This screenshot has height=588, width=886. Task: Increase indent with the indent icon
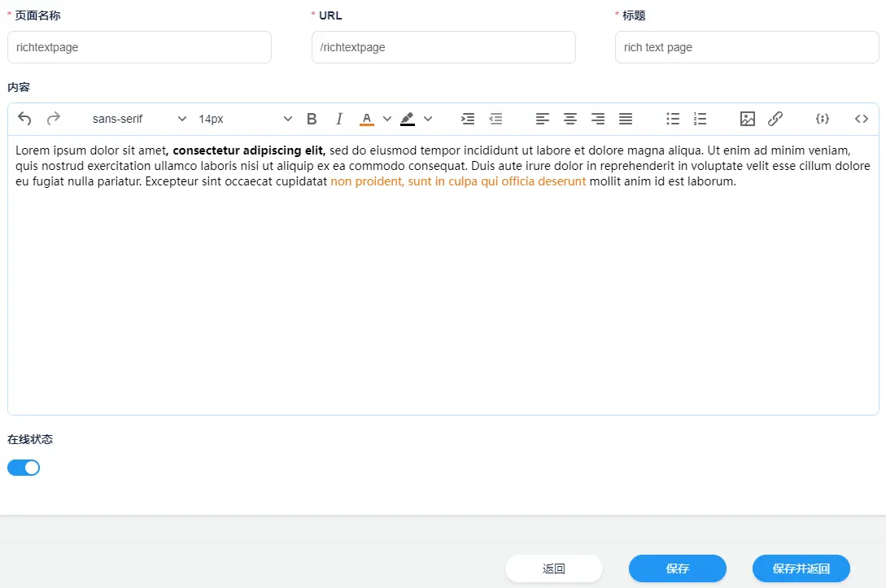tap(468, 119)
